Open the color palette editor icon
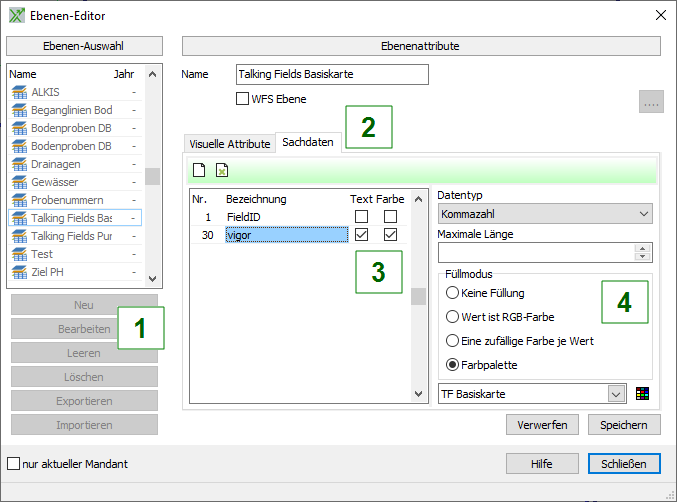 tap(642, 394)
